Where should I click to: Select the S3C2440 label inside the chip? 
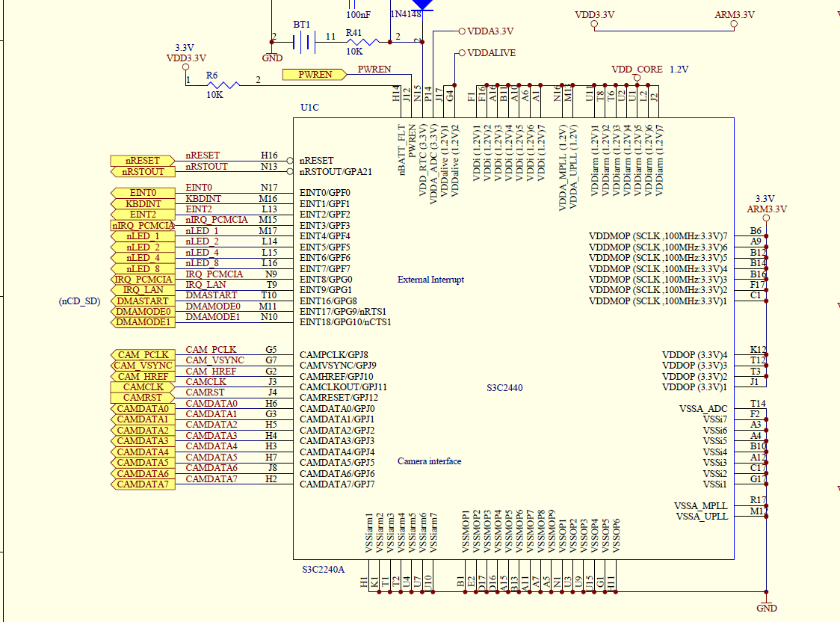point(504,388)
